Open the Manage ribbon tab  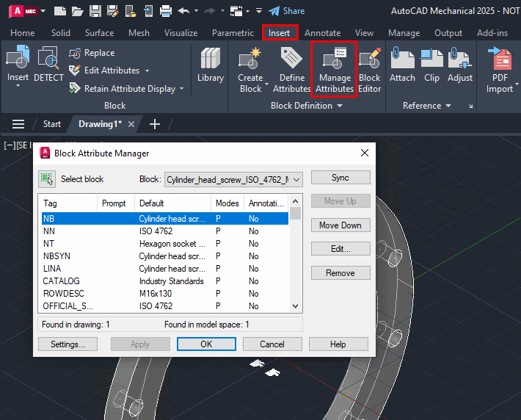(404, 33)
